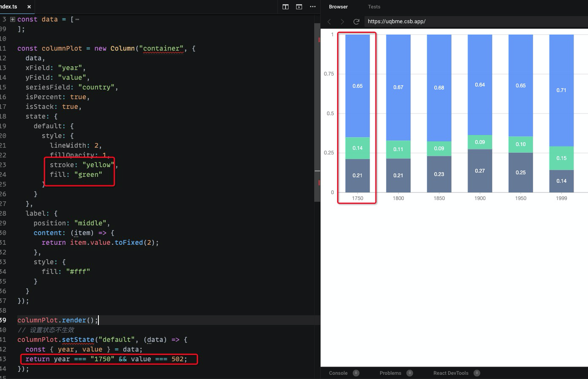Click the browser forward navigation arrow
Screen dimensions: 588x379
point(343,22)
